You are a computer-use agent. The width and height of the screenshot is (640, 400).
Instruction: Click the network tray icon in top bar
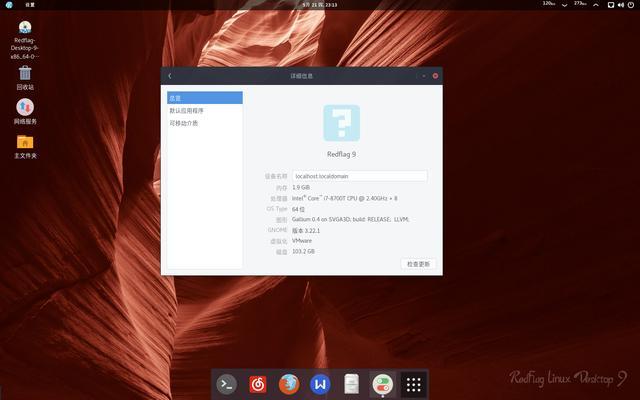(611, 5)
